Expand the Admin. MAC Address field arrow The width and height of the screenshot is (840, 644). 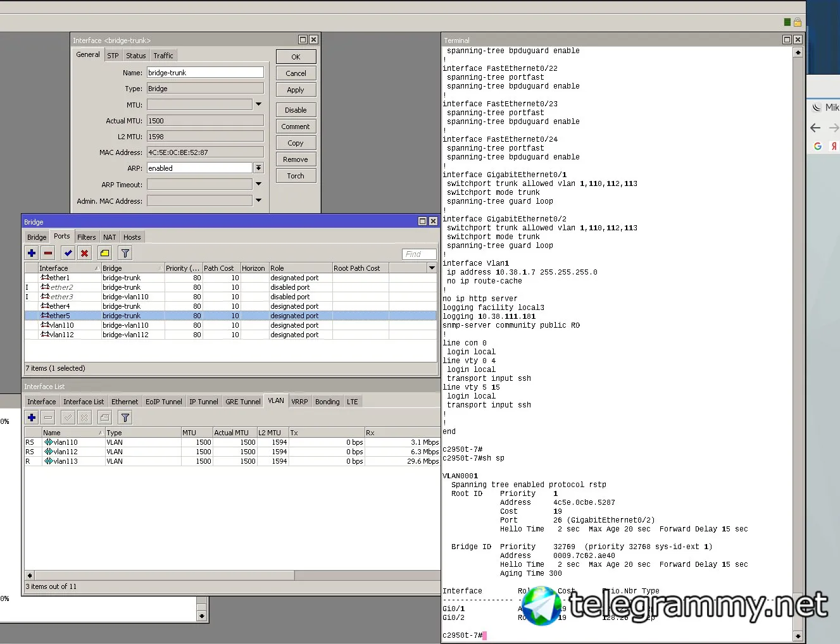[x=258, y=201]
